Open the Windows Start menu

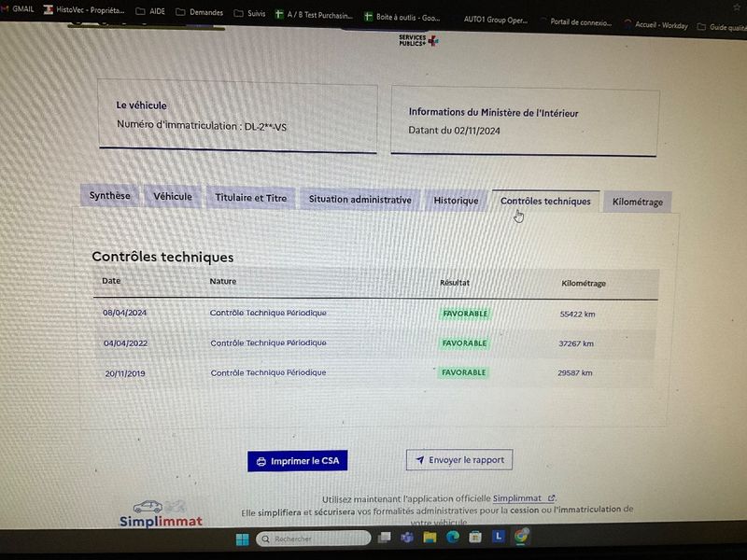pos(242,539)
